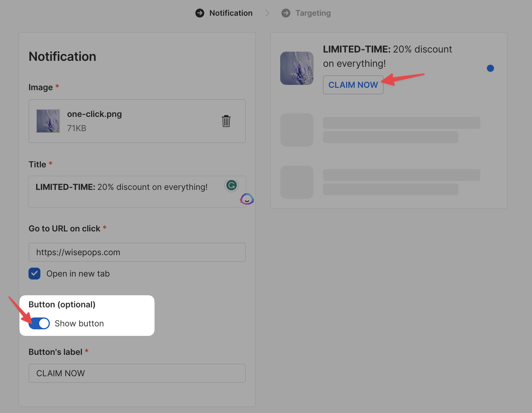The width and height of the screenshot is (532, 413).
Task: Click the one-click.png image thumbnail
Action: [x=48, y=121]
